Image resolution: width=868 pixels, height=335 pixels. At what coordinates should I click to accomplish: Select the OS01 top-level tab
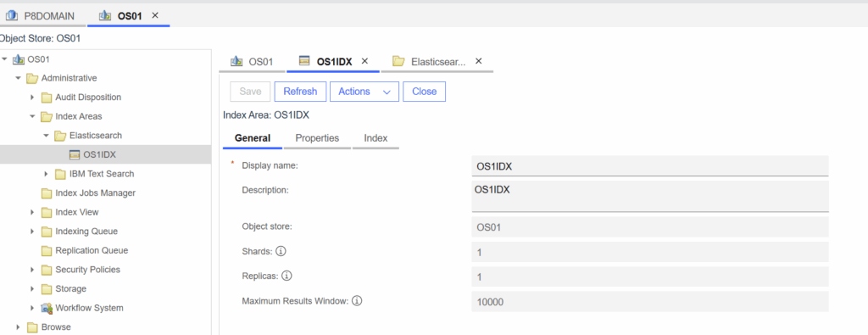tap(130, 16)
